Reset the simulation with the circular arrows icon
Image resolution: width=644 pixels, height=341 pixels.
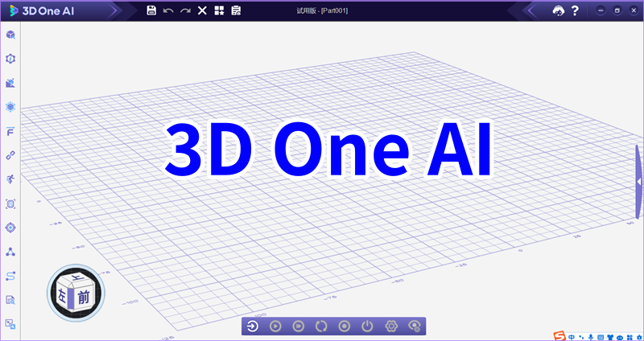point(321,327)
